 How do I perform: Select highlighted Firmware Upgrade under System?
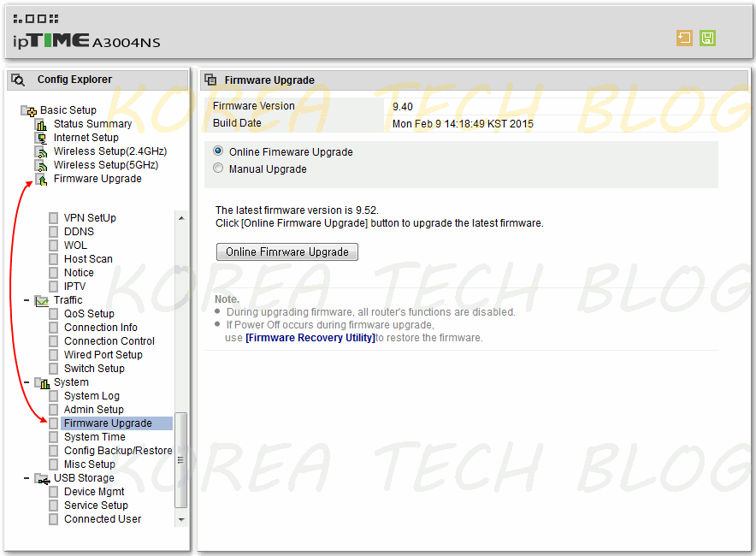tap(116, 423)
